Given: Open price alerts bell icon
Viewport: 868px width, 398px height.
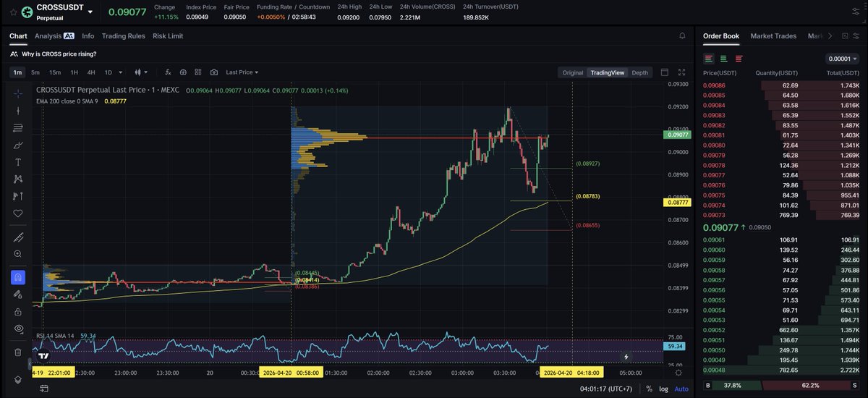Looking at the screenshot, I should tap(682, 35).
